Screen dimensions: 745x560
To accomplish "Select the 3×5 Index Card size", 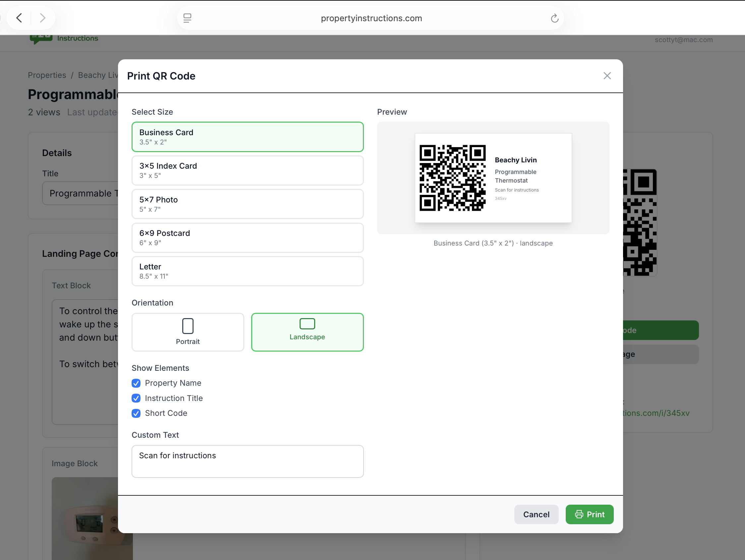I will pos(248,170).
